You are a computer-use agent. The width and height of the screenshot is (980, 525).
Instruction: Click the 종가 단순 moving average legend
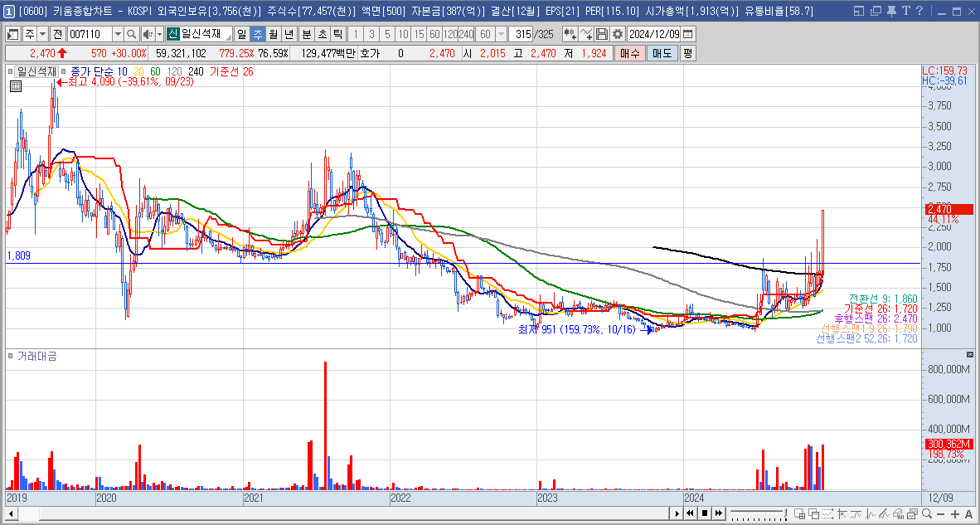coord(93,72)
